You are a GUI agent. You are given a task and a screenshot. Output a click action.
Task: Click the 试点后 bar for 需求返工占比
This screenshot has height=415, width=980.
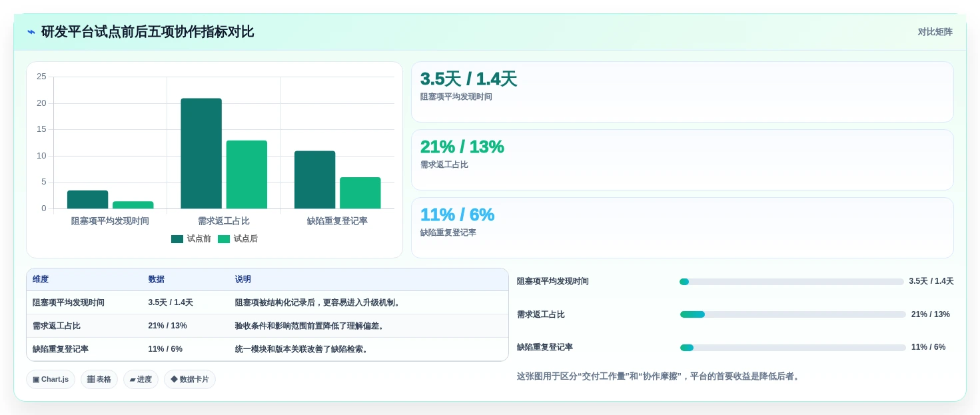(246, 175)
